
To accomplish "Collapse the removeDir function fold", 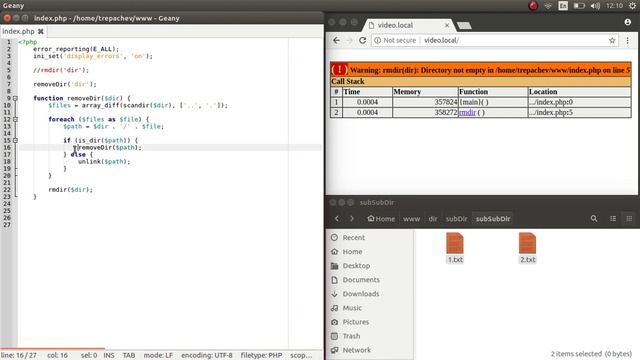I will pyautogui.click(x=15, y=98).
